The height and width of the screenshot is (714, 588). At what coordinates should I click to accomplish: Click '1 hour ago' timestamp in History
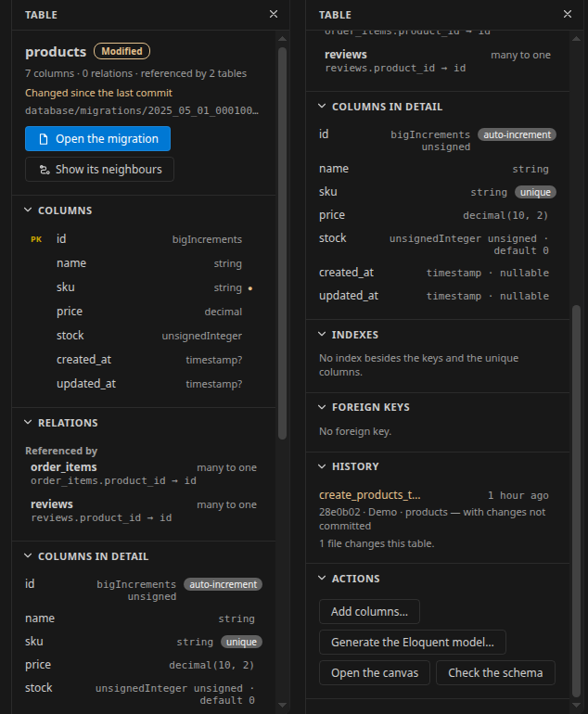point(518,495)
